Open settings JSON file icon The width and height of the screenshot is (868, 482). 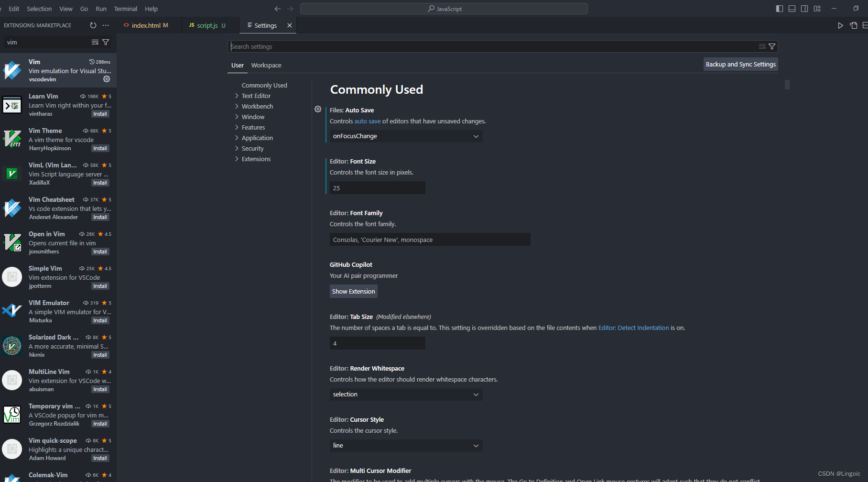coord(853,25)
